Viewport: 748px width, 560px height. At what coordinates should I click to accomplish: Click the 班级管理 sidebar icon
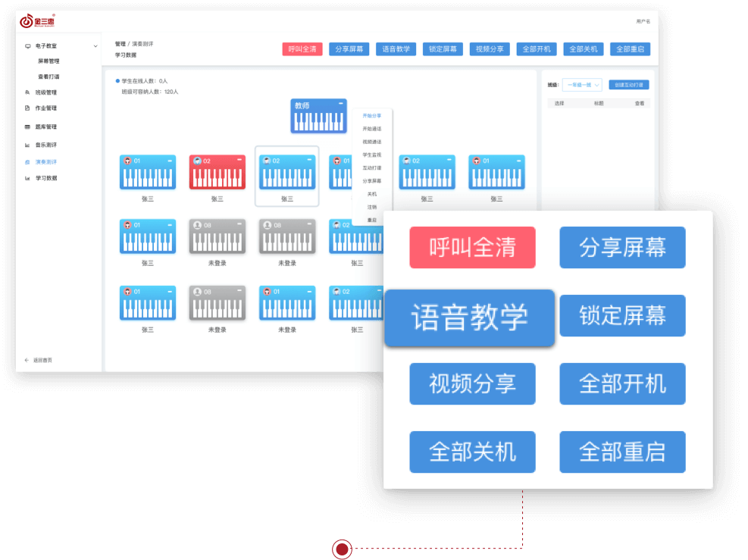pyautogui.click(x=28, y=92)
